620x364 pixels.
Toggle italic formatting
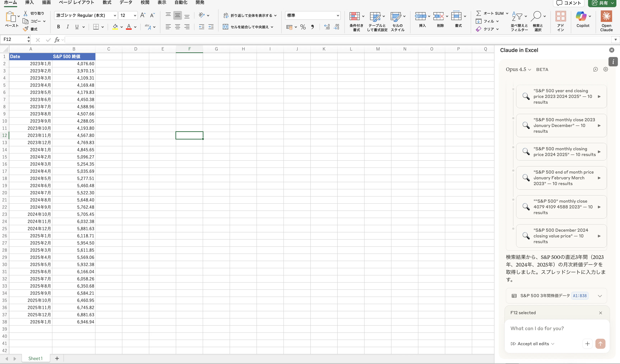coord(68,27)
